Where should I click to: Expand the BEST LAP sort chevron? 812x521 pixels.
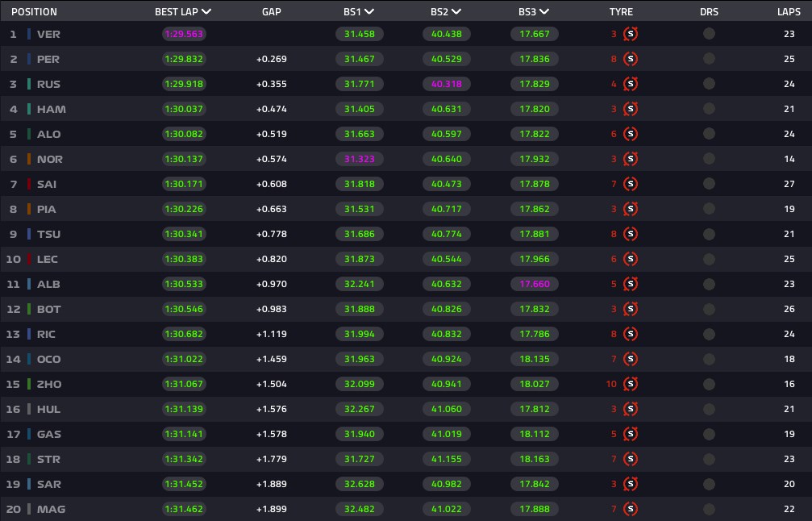[206, 11]
